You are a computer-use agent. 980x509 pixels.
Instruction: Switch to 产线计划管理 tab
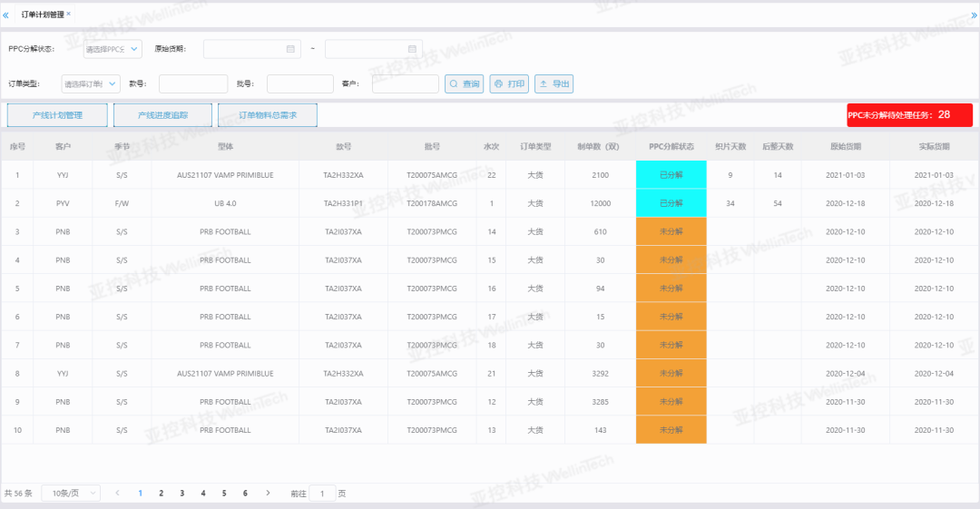click(57, 115)
